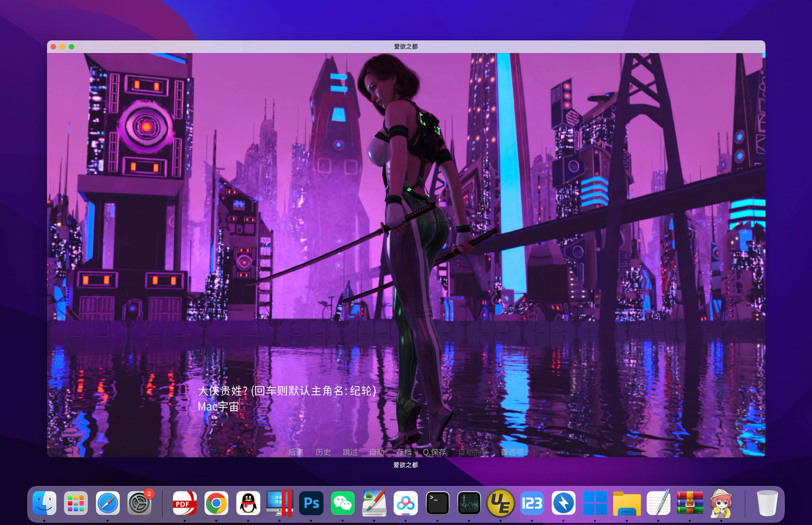Toggle 自动 (Auto) play mode

377,452
